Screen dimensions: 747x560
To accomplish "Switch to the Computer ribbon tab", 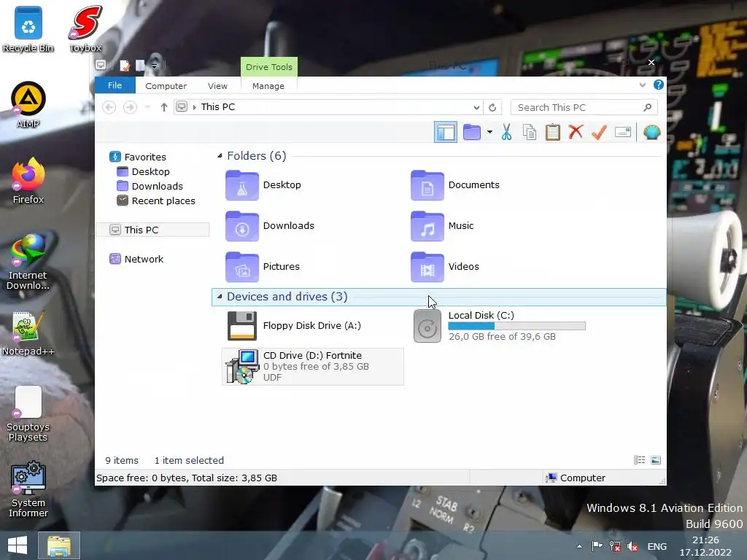I will click(x=166, y=86).
